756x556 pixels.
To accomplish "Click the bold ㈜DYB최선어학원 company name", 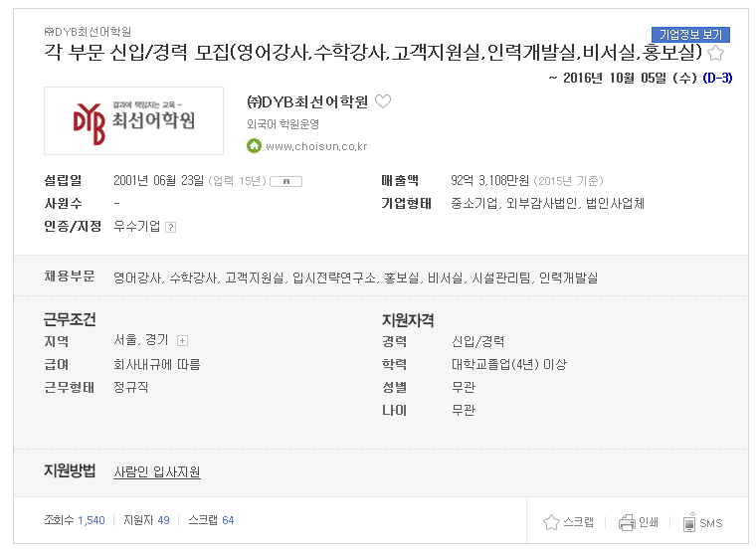I will tap(307, 101).
